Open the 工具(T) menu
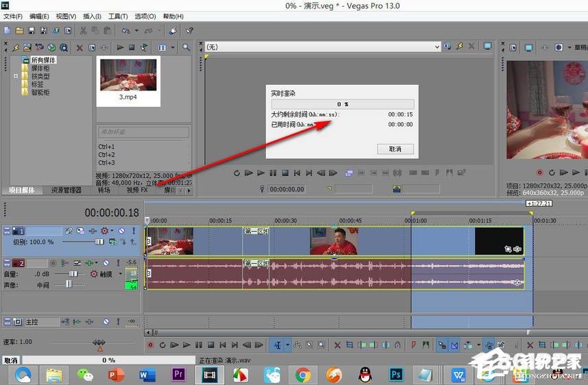The height and width of the screenshot is (385, 588). [118, 16]
